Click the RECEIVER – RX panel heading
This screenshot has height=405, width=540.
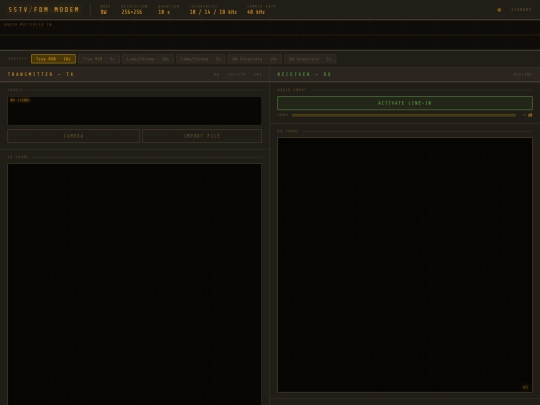[304, 74]
